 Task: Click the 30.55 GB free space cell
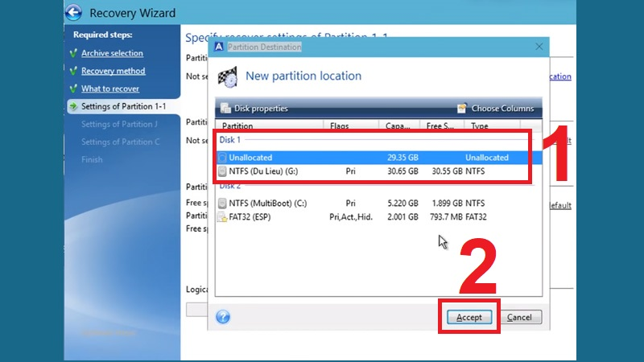tap(447, 171)
